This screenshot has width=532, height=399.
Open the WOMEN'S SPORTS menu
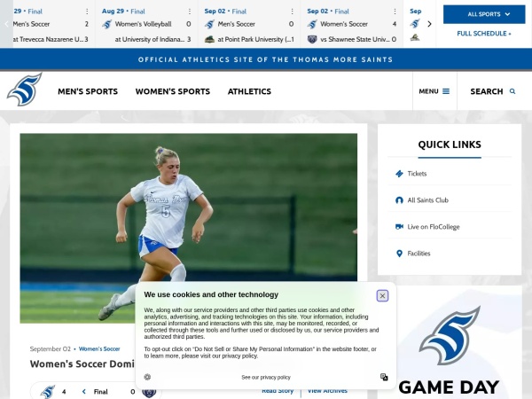(x=173, y=91)
